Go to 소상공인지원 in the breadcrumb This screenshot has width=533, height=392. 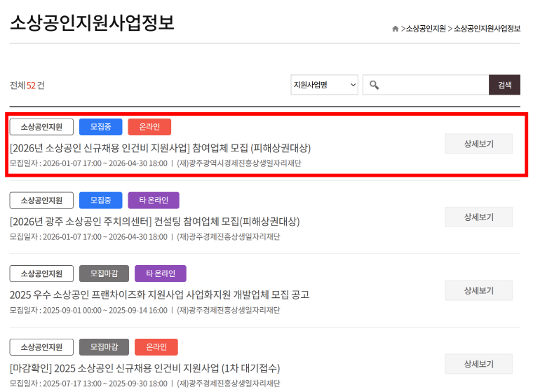[426, 29]
